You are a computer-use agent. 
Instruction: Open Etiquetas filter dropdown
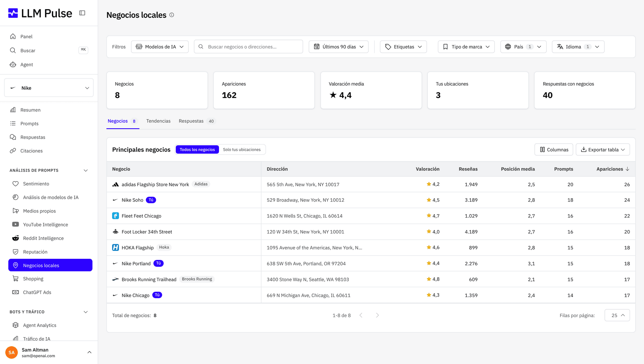tap(403, 47)
